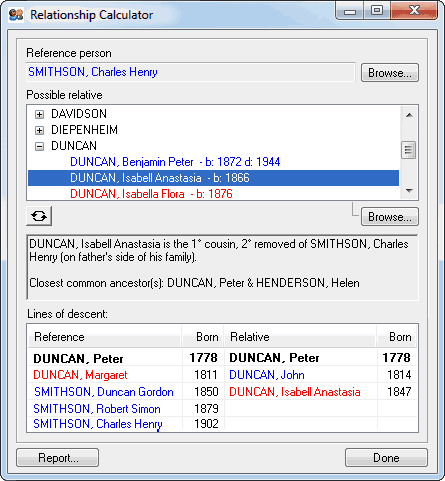Screen dimensions: 445x481
Task: Expand the DAVIDSON surname group
Action: 39,114
